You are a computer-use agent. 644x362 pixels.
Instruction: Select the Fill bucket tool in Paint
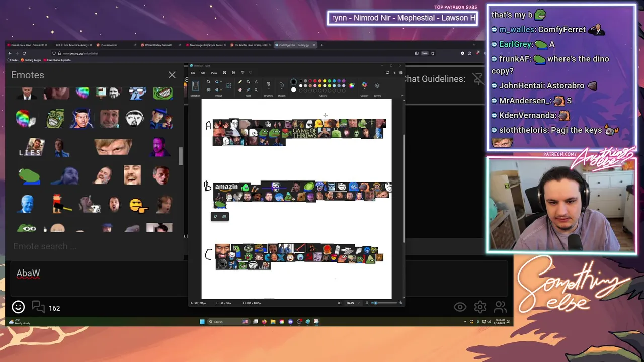click(x=248, y=82)
